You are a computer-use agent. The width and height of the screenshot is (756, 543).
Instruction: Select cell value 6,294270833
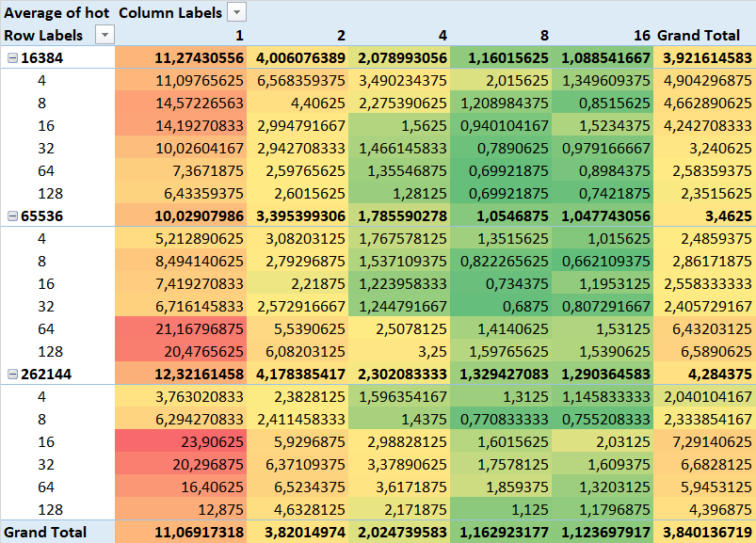click(200, 419)
